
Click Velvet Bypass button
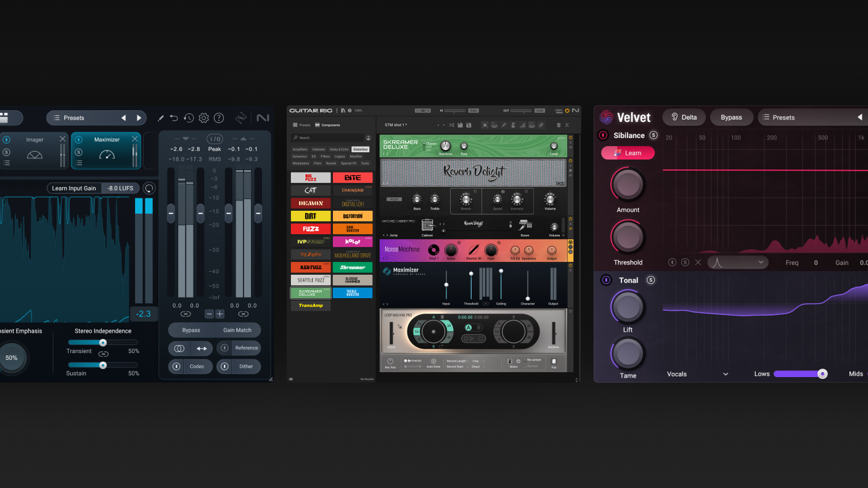(731, 117)
